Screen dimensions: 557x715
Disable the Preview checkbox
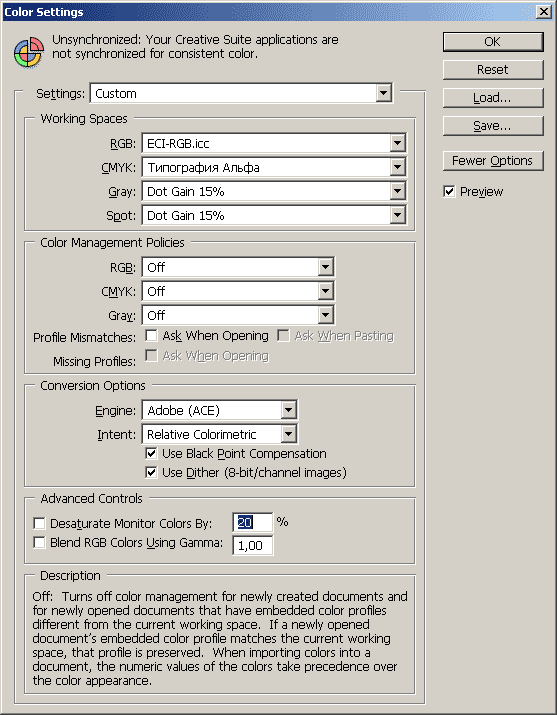click(449, 192)
